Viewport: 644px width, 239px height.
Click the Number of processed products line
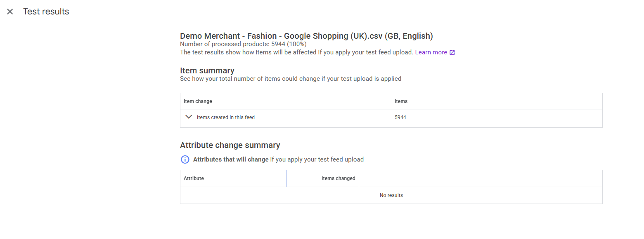click(243, 44)
